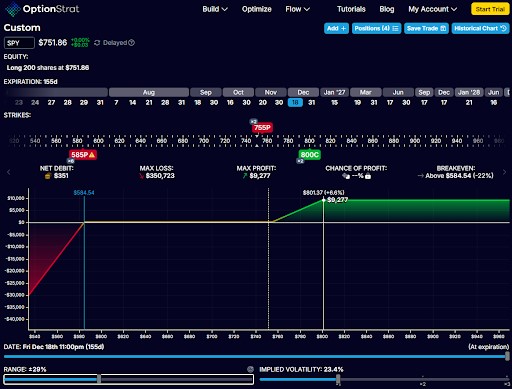Screen dimensions: 512x389
Task: Click the Fri Dec 18th 11:00pm date label
Action: pyautogui.click(x=63, y=347)
